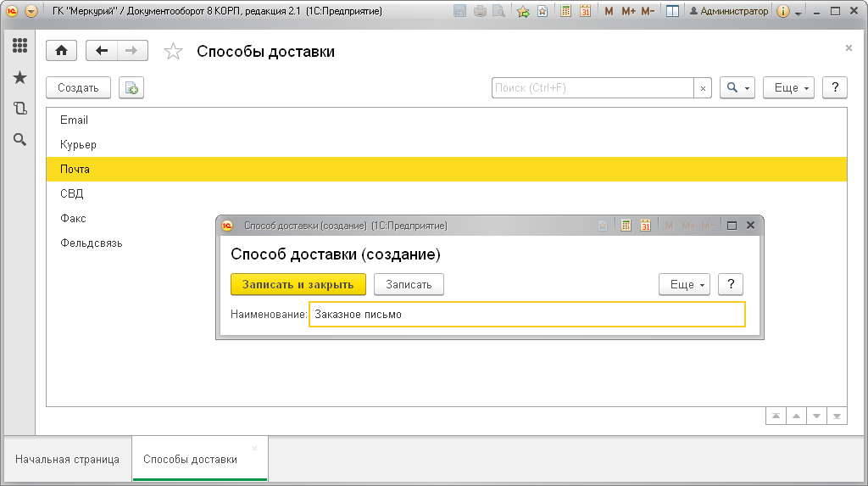Open print preview icon in title bar
This screenshot has height=486, width=868.
[498, 11]
